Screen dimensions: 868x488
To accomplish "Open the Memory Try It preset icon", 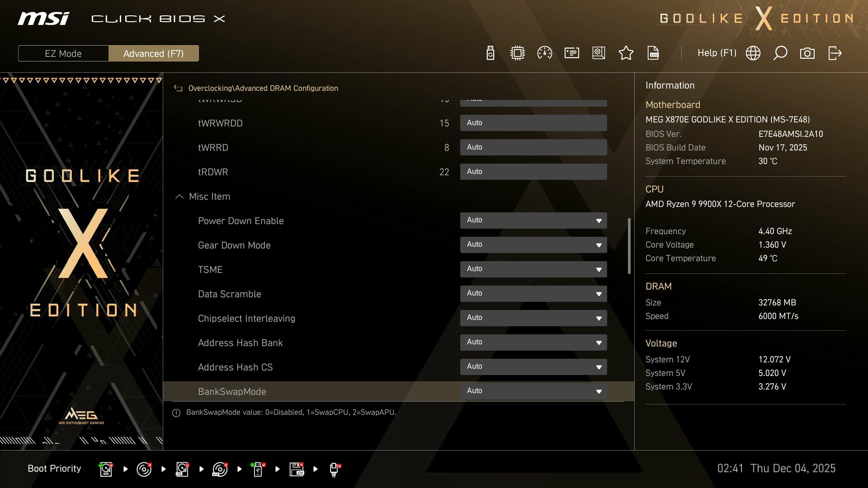I will [571, 53].
